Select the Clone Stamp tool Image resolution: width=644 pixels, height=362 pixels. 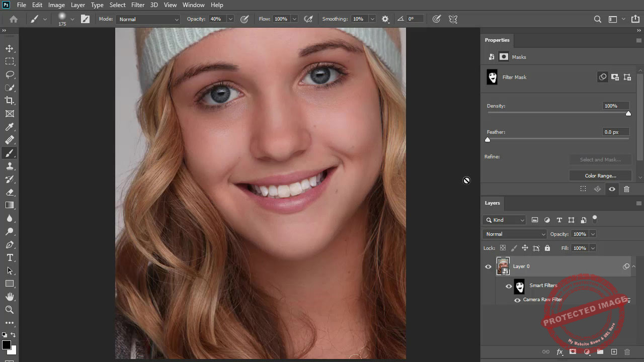click(x=10, y=166)
